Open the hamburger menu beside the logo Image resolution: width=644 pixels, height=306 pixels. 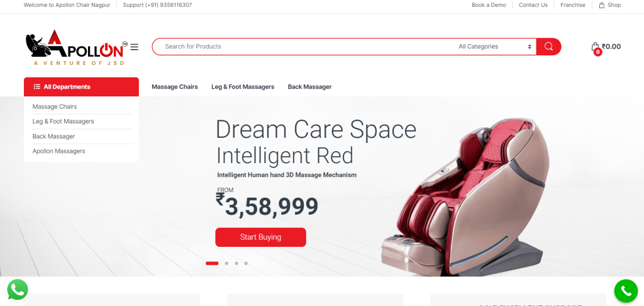coord(135,47)
